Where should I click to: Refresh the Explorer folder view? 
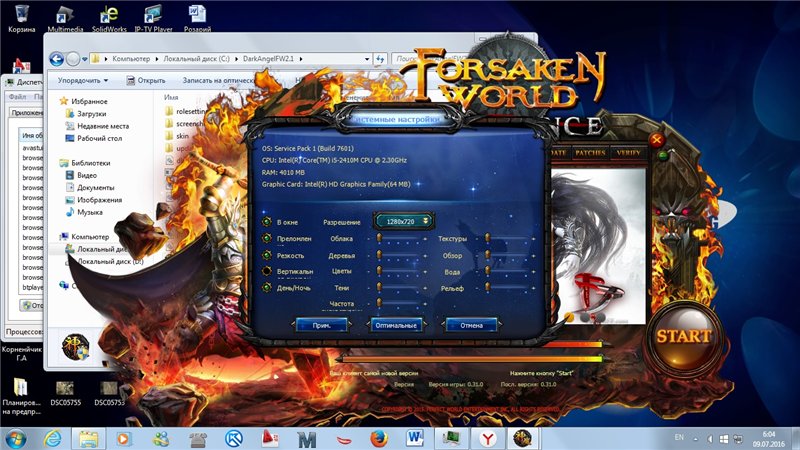click(380, 59)
